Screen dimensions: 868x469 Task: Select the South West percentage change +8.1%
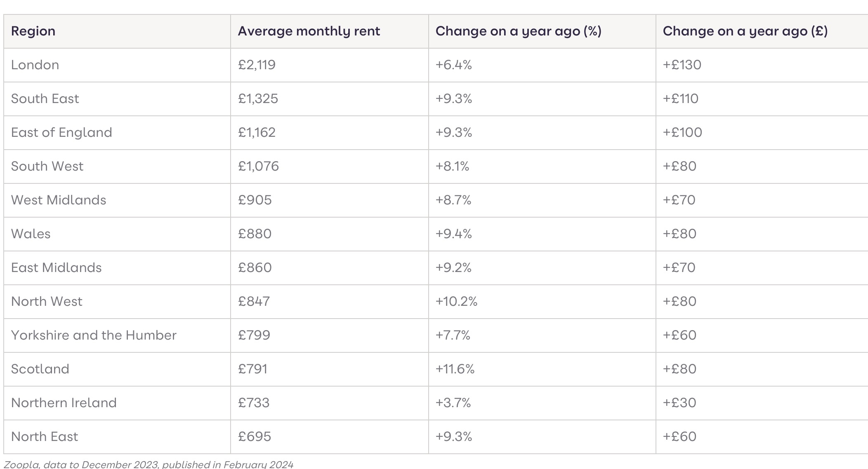[452, 166]
